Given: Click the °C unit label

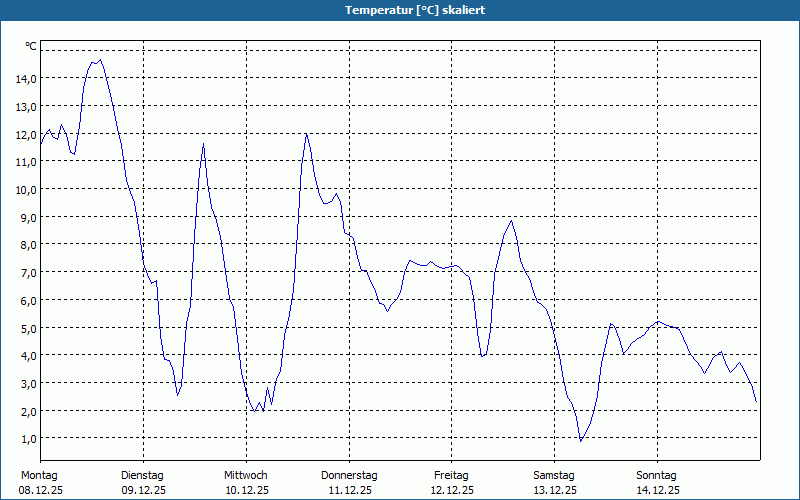Looking at the screenshot, I should [31, 46].
